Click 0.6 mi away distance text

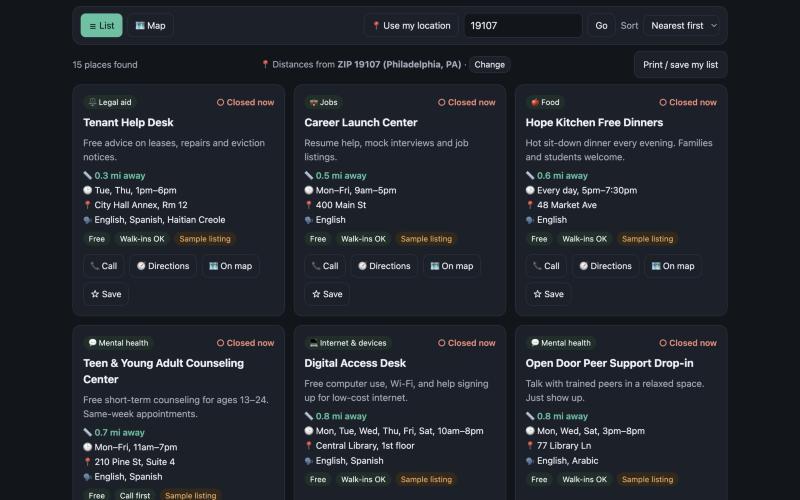(562, 176)
